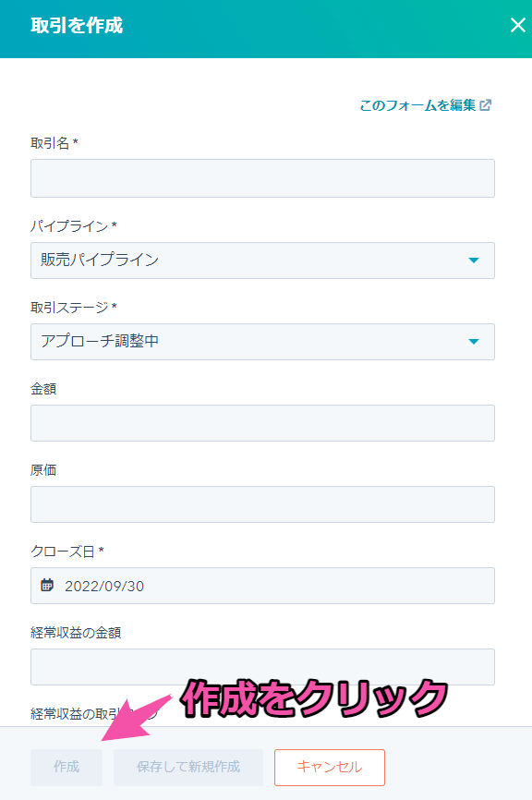
Task: Expand the パイプライン dropdown arrow
Action: click(x=473, y=261)
